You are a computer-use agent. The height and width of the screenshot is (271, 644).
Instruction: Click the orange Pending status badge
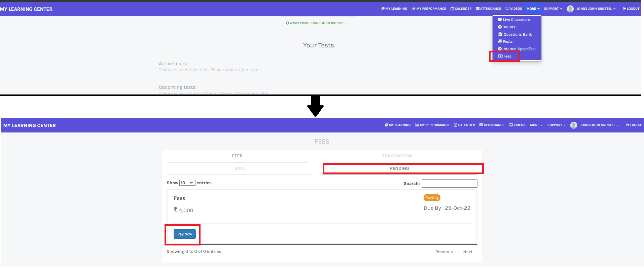click(x=432, y=198)
